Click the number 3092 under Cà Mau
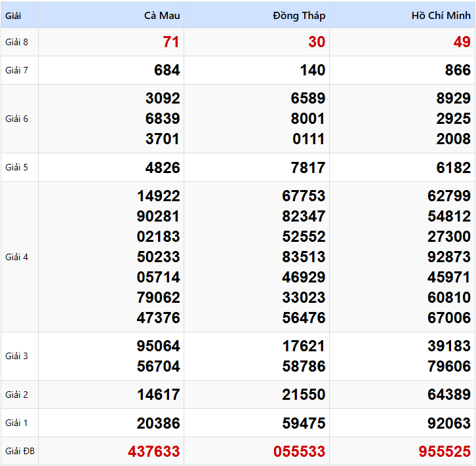The height and width of the screenshot is (466, 476). (x=163, y=98)
